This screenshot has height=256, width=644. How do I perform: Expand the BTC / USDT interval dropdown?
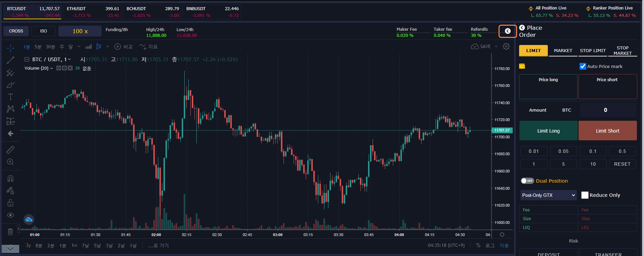tap(70, 60)
